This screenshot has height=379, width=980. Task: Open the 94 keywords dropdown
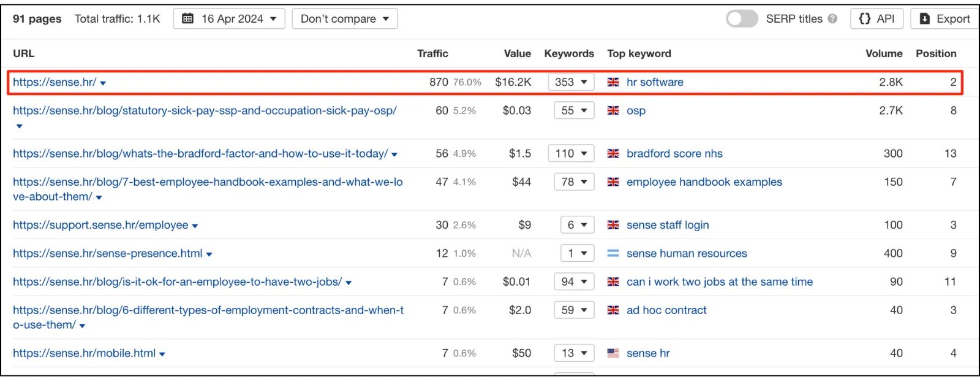[x=574, y=282]
